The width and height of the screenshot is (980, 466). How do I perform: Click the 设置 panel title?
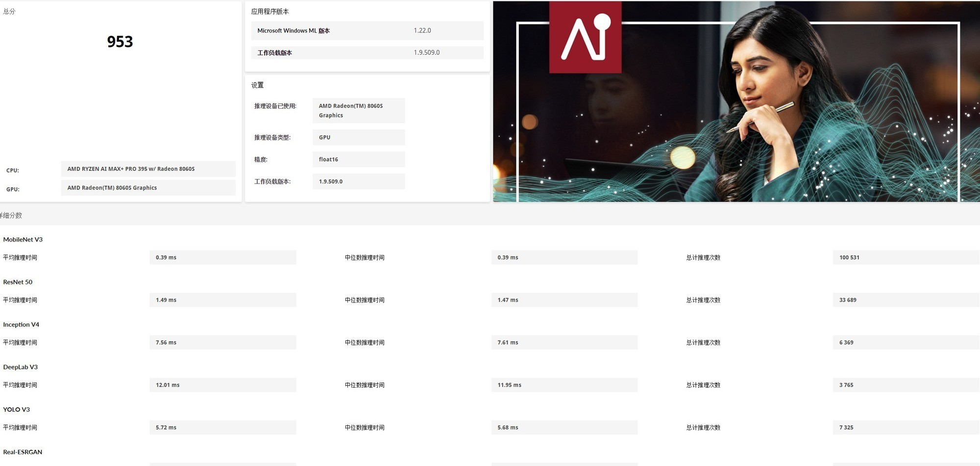(257, 85)
